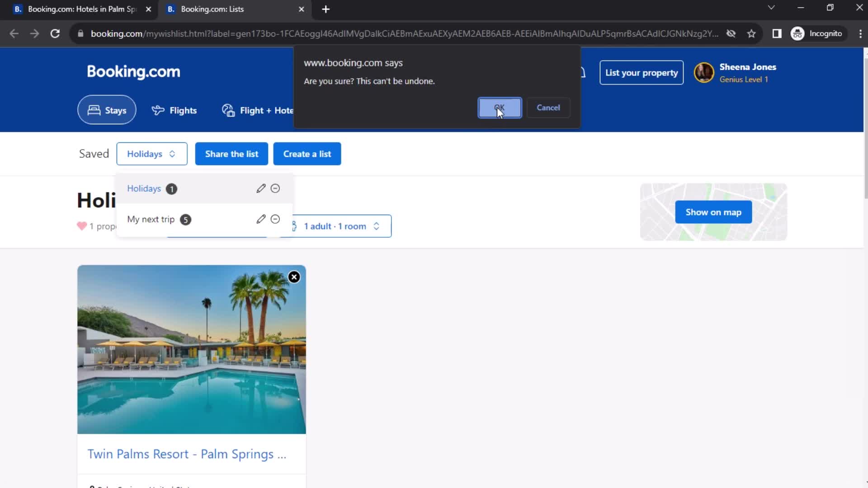Select the Flights tab
The image size is (868, 488).
(x=175, y=110)
